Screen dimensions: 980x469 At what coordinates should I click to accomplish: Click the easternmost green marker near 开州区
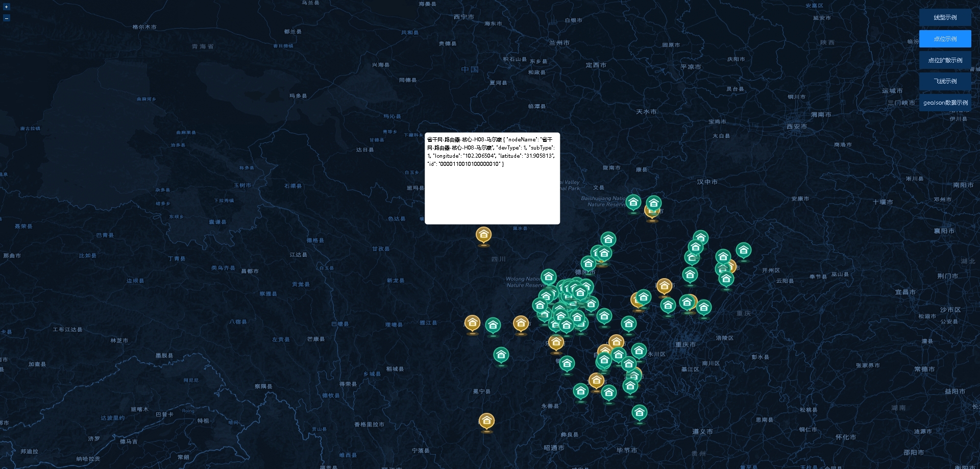743,250
